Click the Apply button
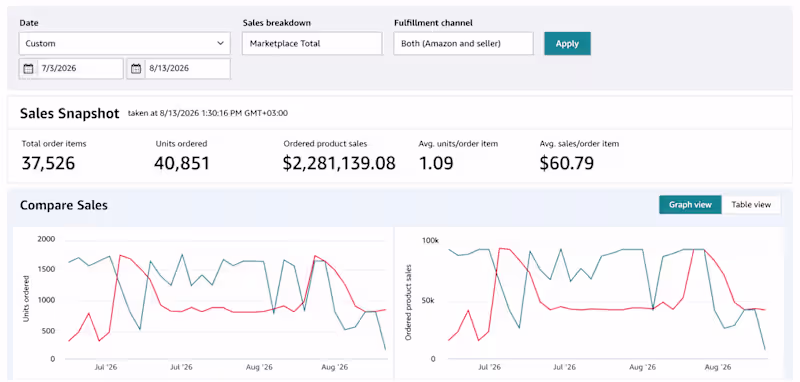800x382 pixels. coord(567,43)
